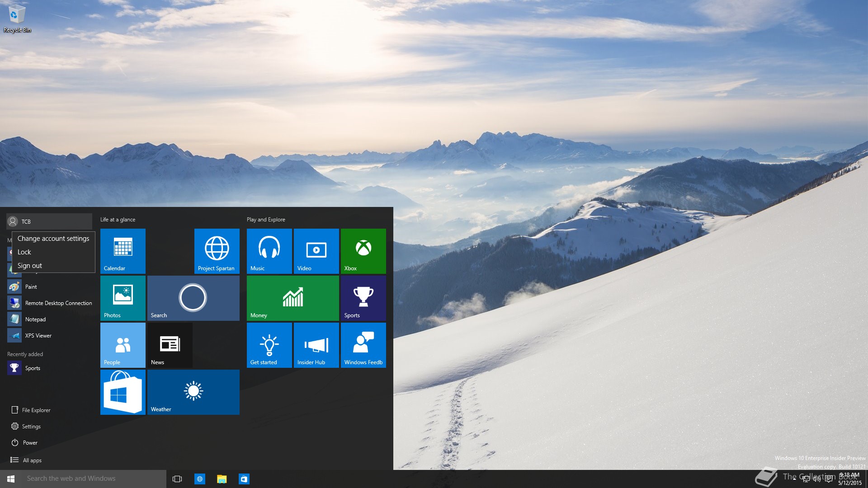Click the TCB user account button
The image size is (868, 488).
click(x=49, y=221)
